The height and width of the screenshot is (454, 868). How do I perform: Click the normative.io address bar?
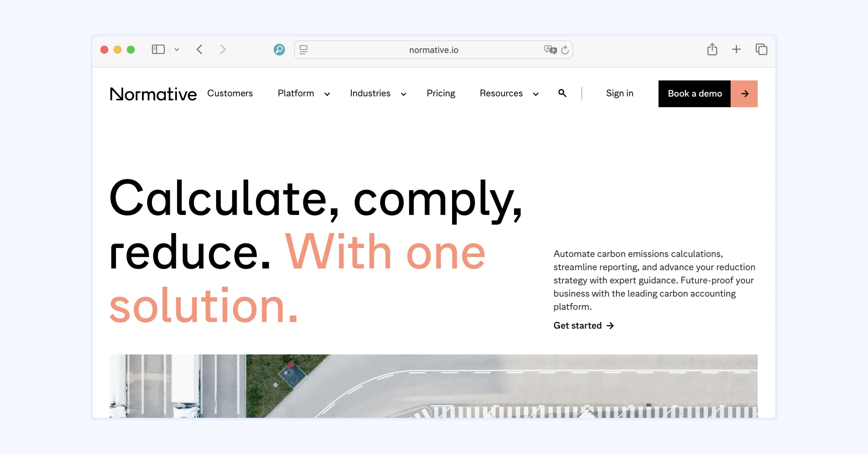(x=433, y=50)
